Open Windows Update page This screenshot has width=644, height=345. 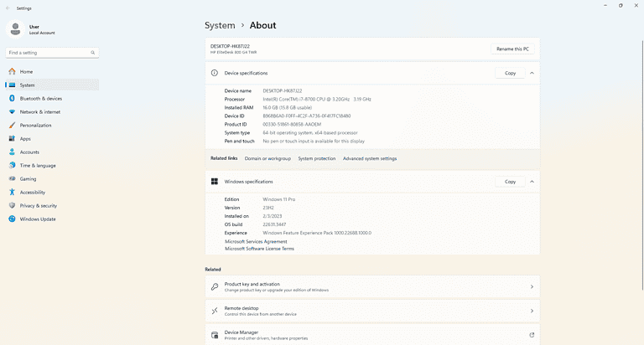pyautogui.click(x=52, y=219)
